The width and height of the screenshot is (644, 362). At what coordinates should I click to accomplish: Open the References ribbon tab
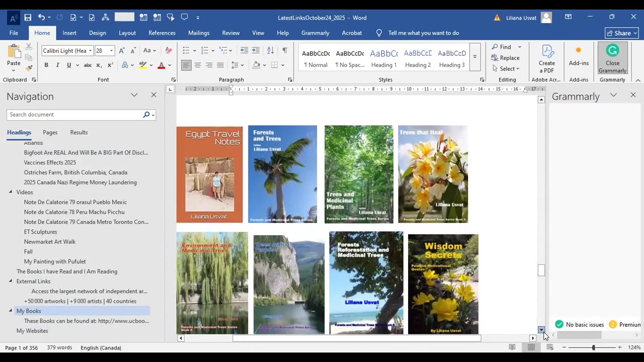pos(162,33)
